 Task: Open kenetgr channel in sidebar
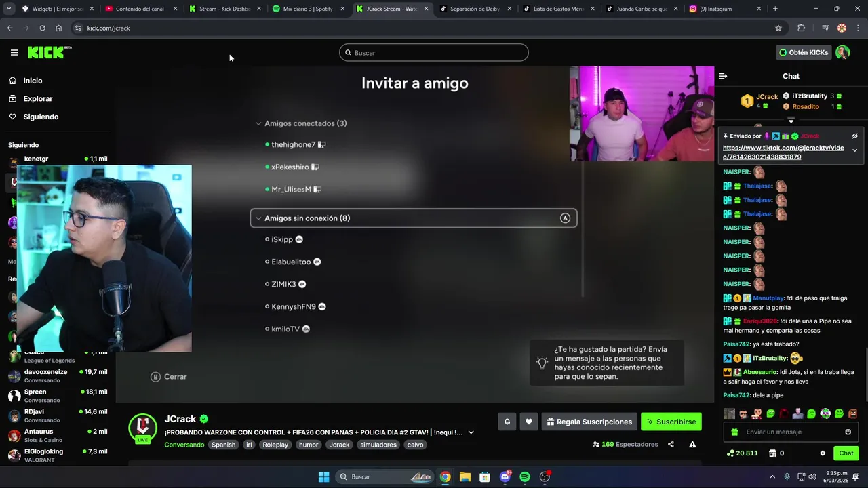pos(58,159)
